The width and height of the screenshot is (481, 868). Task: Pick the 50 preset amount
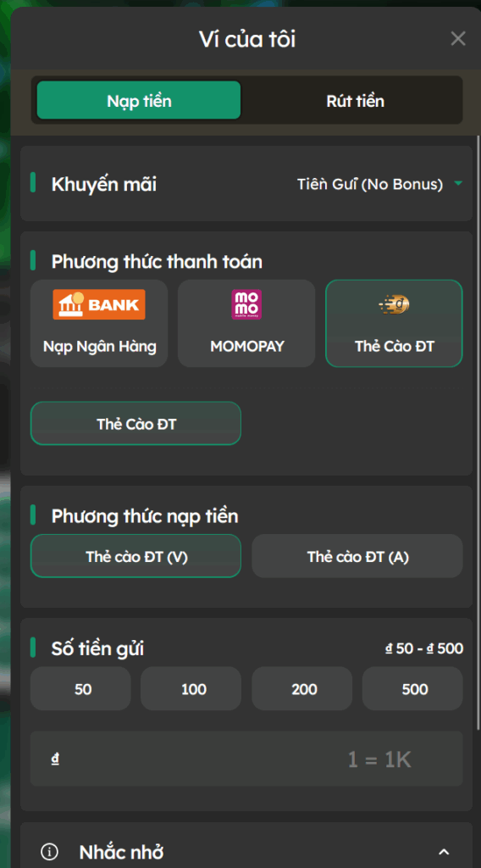pyautogui.click(x=80, y=688)
